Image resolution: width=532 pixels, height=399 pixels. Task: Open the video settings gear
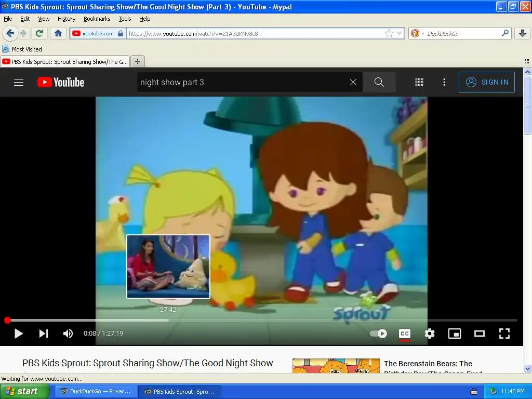click(x=430, y=334)
